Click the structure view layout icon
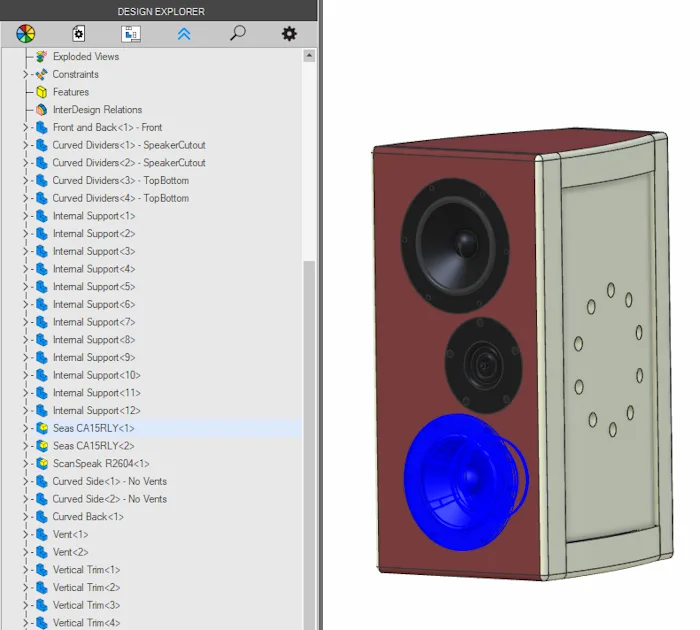 click(x=131, y=34)
